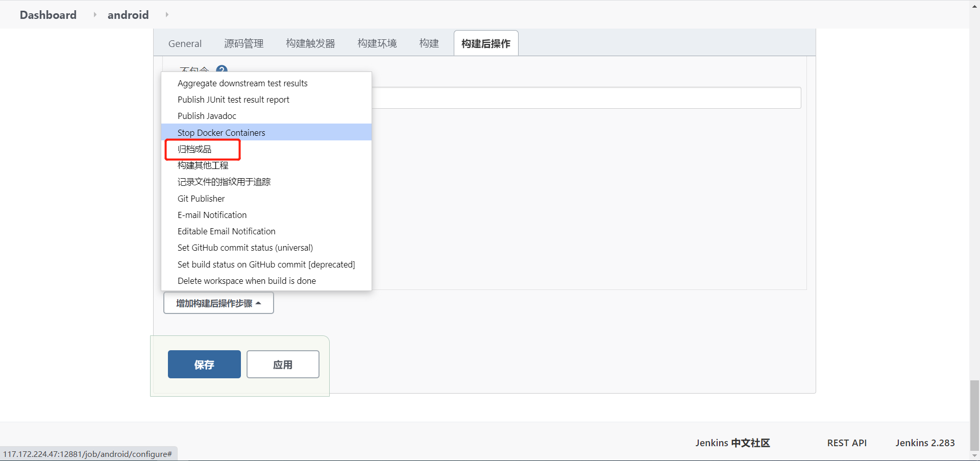Select the 构建后操作 tab

pyautogui.click(x=486, y=43)
